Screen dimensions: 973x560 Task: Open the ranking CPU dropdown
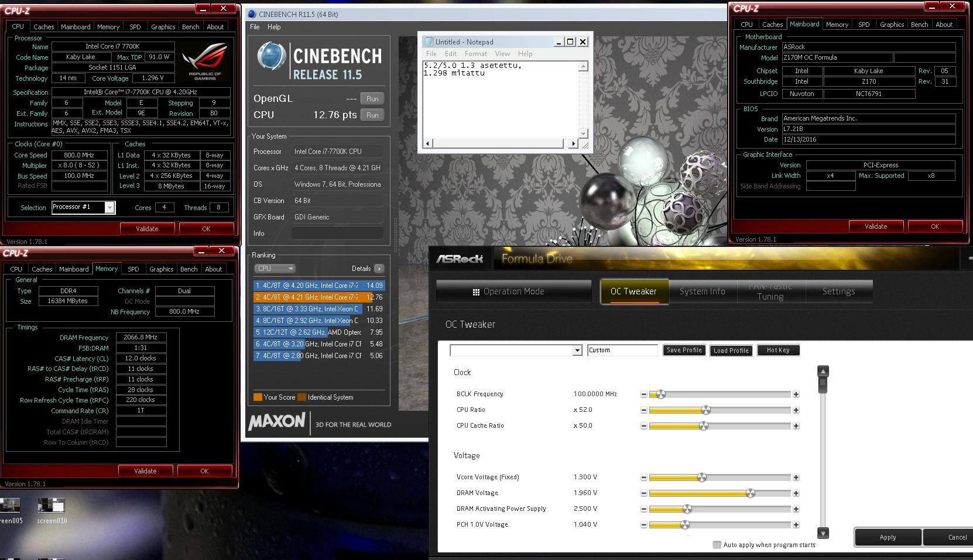(x=275, y=269)
